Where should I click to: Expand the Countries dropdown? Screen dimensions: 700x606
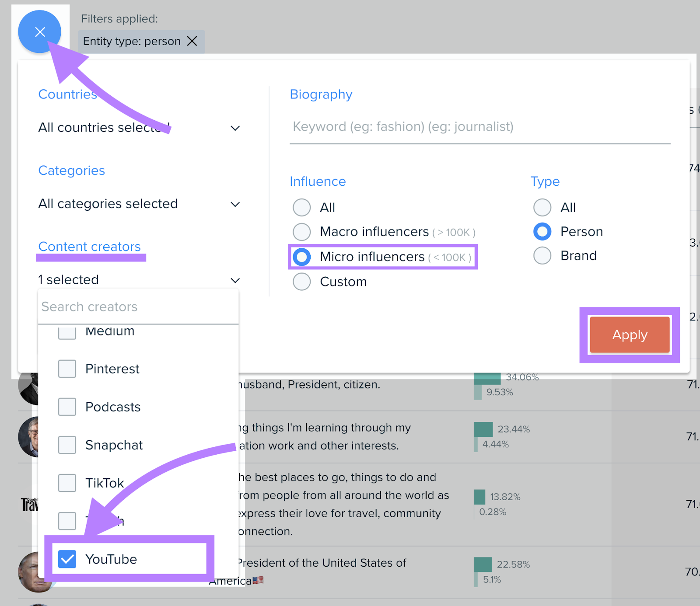(x=235, y=128)
